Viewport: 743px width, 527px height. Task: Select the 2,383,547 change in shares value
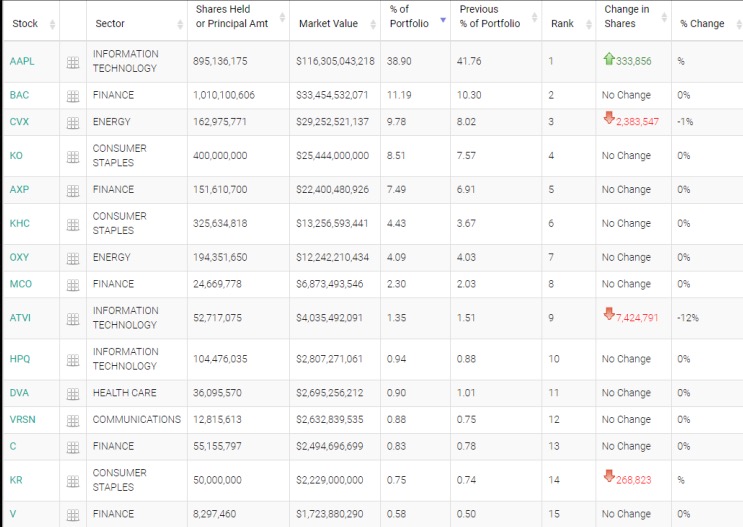click(x=637, y=122)
